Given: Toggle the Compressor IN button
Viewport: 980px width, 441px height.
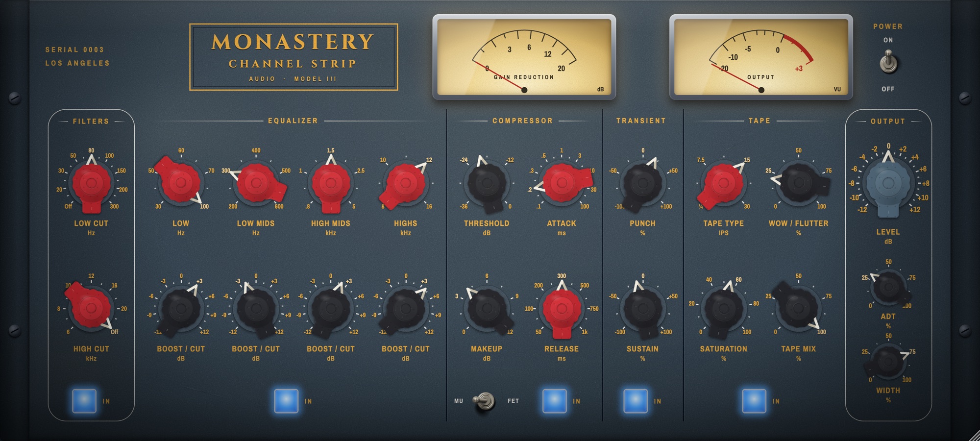Looking at the screenshot, I should click(x=555, y=401).
